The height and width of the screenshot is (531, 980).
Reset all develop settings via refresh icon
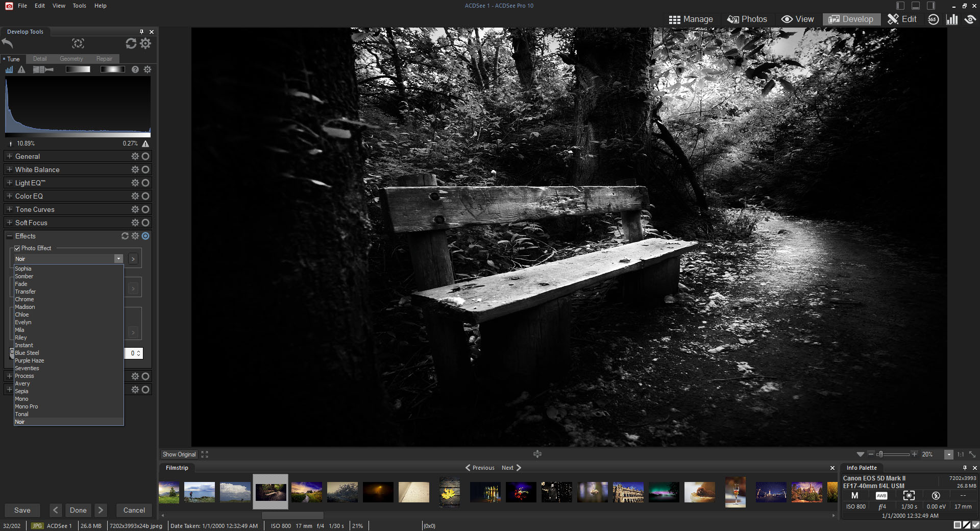(131, 43)
